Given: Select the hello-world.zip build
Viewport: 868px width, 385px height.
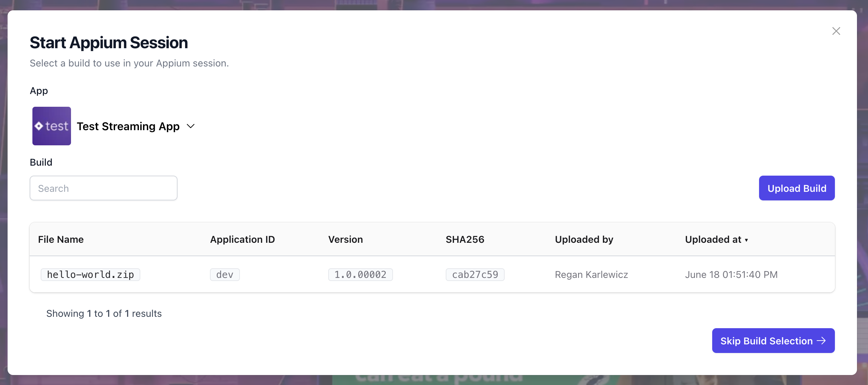Looking at the screenshot, I should pyautogui.click(x=90, y=274).
